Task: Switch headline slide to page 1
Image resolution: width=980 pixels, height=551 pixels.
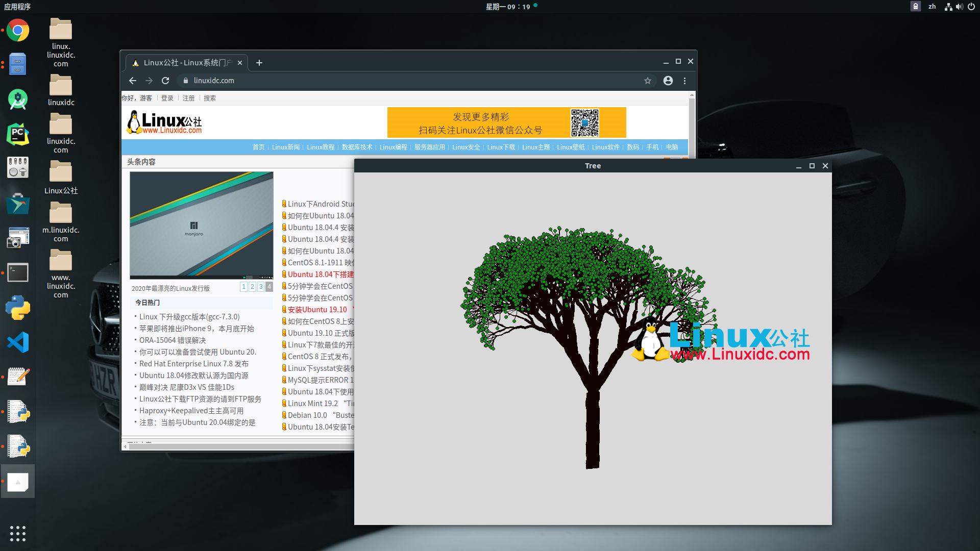Action: [244, 287]
